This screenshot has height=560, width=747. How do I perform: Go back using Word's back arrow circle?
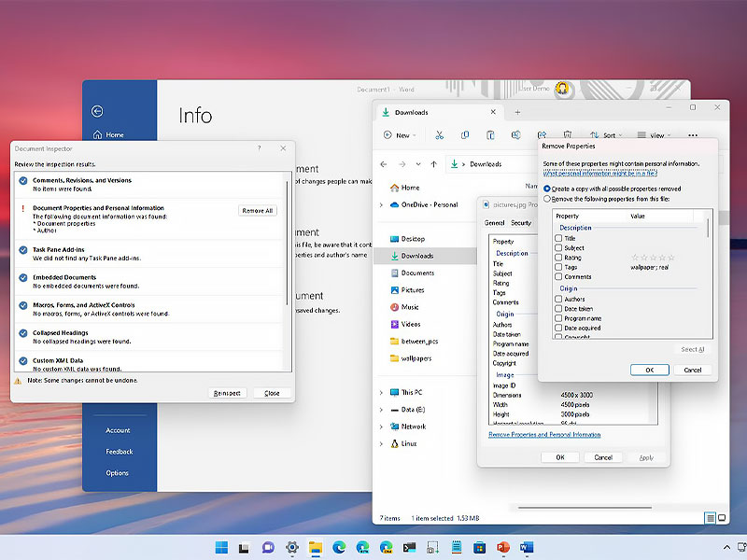97,111
